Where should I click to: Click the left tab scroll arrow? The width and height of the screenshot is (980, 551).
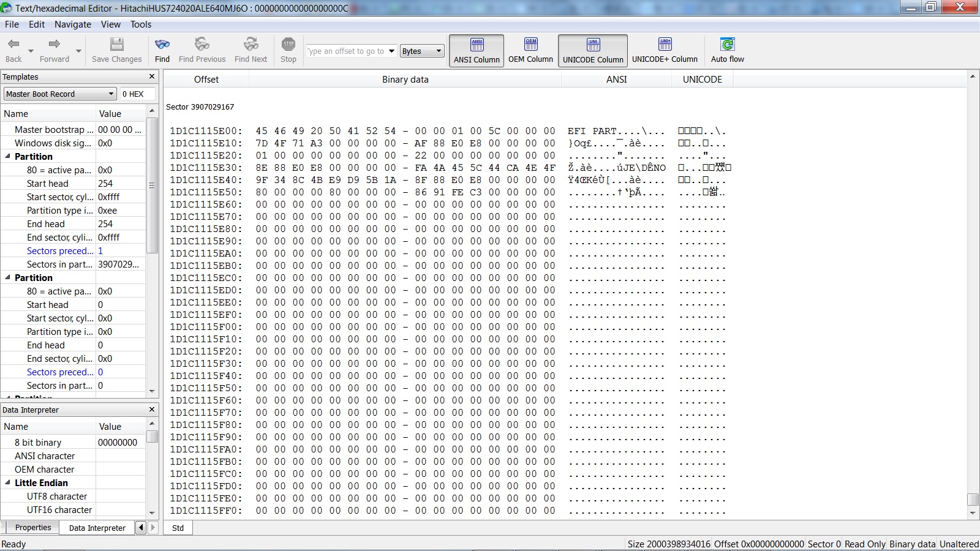141,527
